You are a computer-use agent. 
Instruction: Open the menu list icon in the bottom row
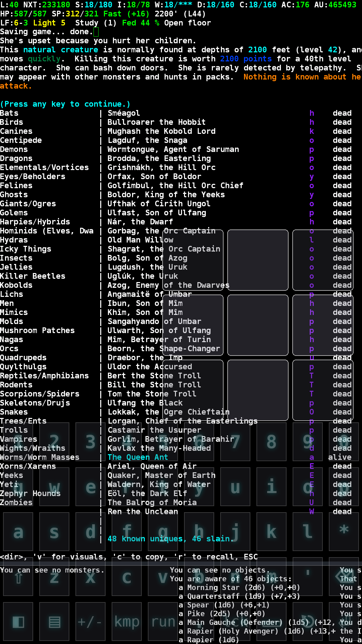click(54, 622)
